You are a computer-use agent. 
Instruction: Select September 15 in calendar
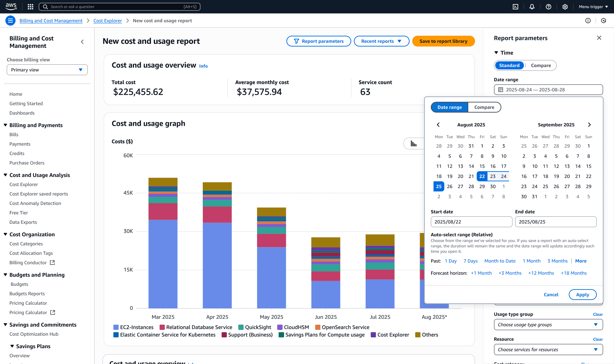click(589, 166)
